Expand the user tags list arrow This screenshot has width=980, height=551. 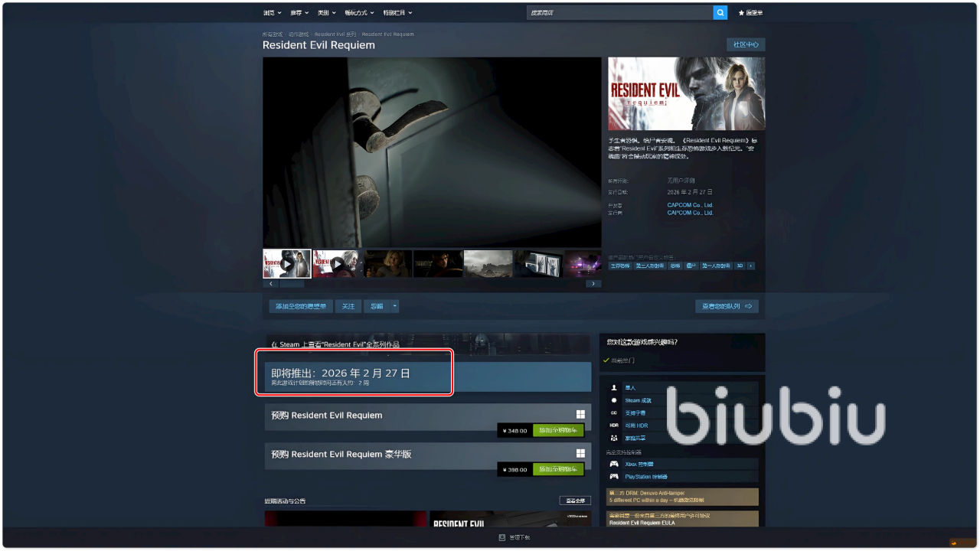[751, 266]
